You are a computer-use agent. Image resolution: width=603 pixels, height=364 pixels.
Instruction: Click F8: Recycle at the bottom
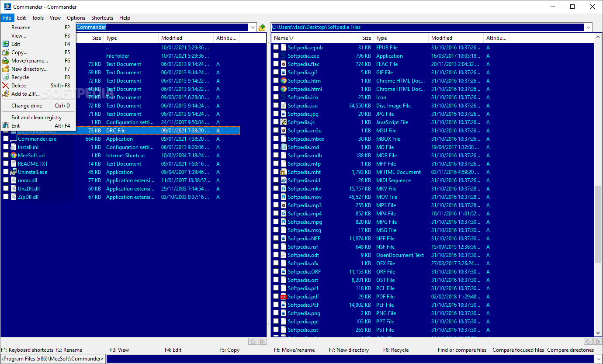point(396,350)
